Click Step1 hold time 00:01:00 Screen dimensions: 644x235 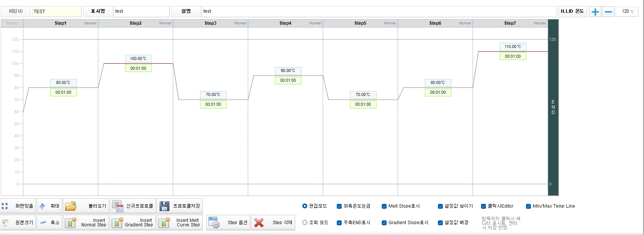click(63, 92)
